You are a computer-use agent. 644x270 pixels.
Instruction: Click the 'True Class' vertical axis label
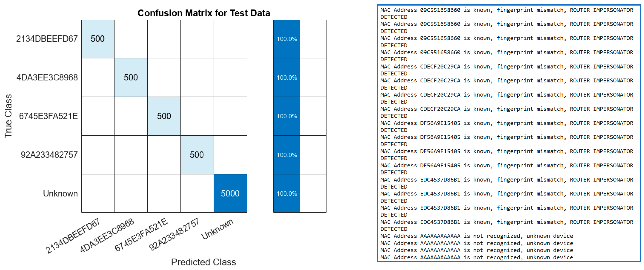pyautogui.click(x=8, y=116)
